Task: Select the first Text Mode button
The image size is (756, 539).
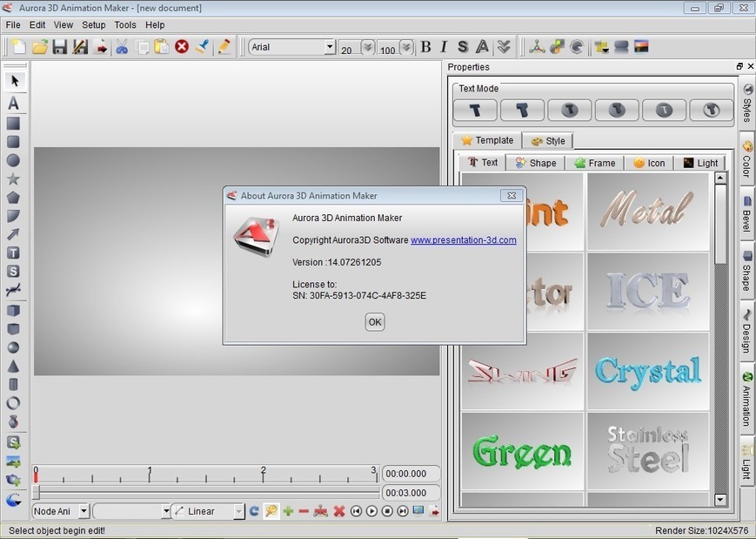Action: point(475,110)
